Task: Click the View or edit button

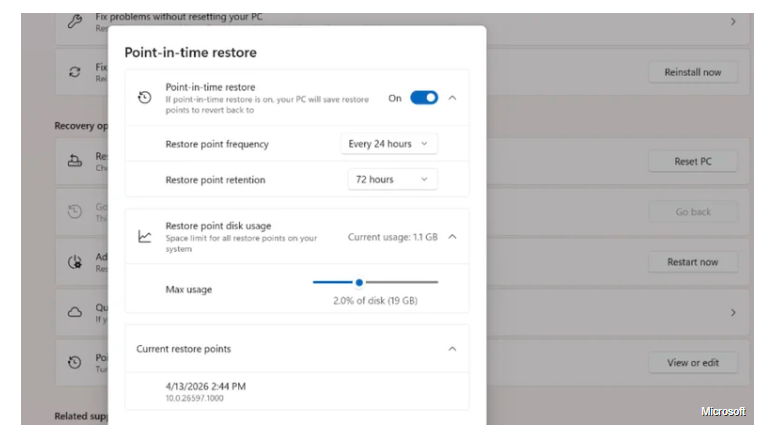Action: point(693,363)
